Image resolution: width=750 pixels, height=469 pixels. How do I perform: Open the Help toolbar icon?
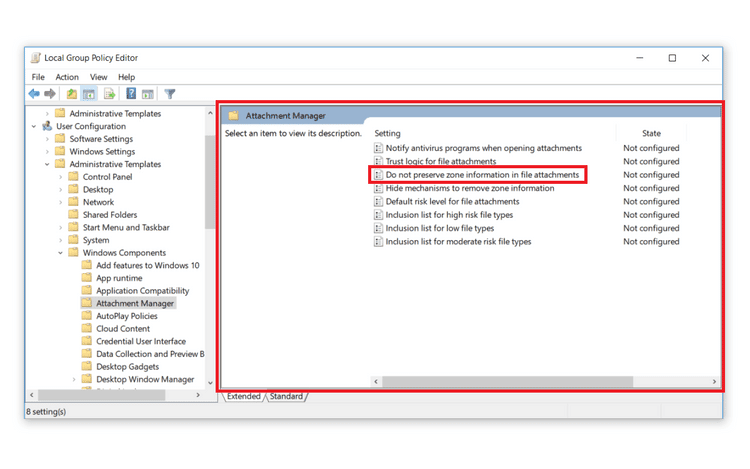[131, 94]
